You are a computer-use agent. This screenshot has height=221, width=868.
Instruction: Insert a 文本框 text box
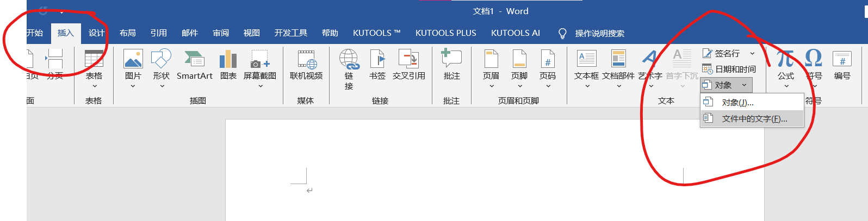586,59
